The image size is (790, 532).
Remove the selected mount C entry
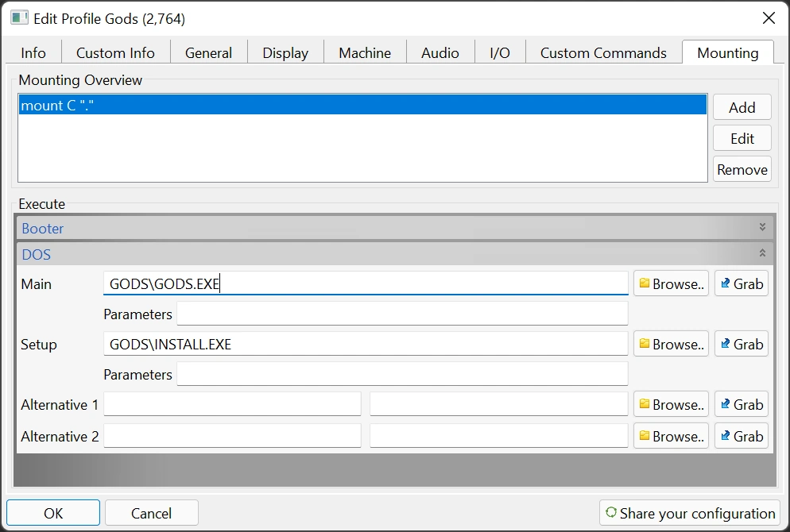742,169
